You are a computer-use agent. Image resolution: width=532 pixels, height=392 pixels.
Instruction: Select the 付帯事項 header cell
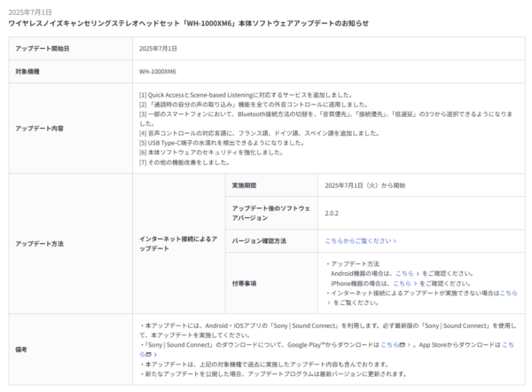point(272,283)
